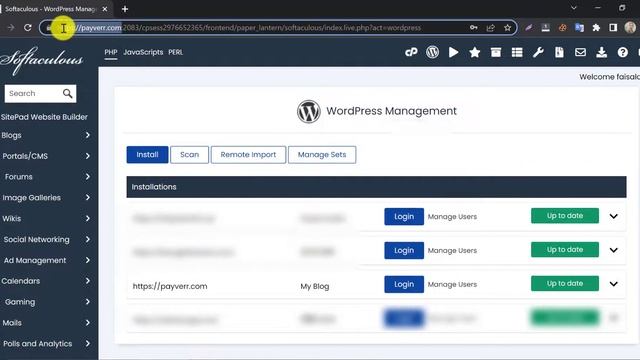Open Manage Users on the first installation row
Screen dimensions: 640x360
[x=452, y=217]
